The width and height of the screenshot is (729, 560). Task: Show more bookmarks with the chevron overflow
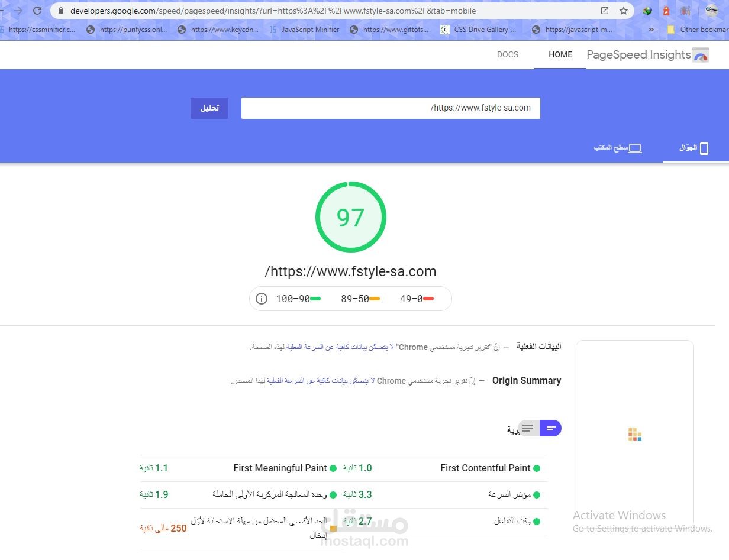[651, 30]
